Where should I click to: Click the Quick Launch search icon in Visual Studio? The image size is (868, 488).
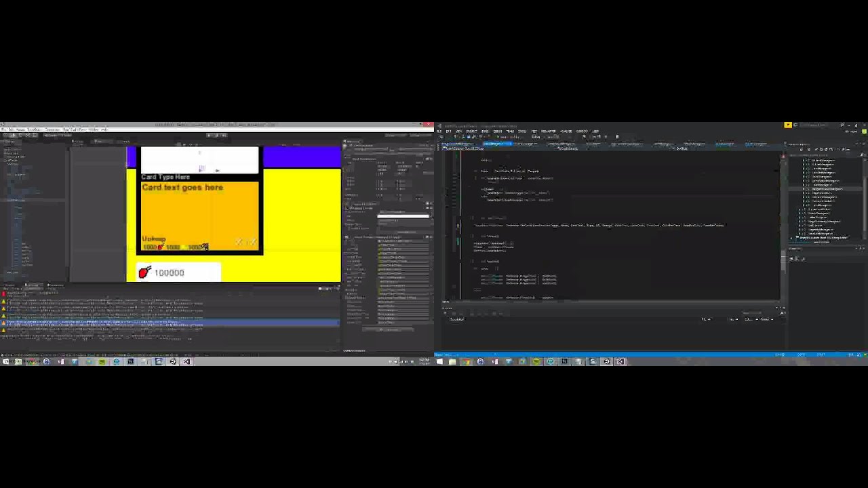[x=842, y=125]
